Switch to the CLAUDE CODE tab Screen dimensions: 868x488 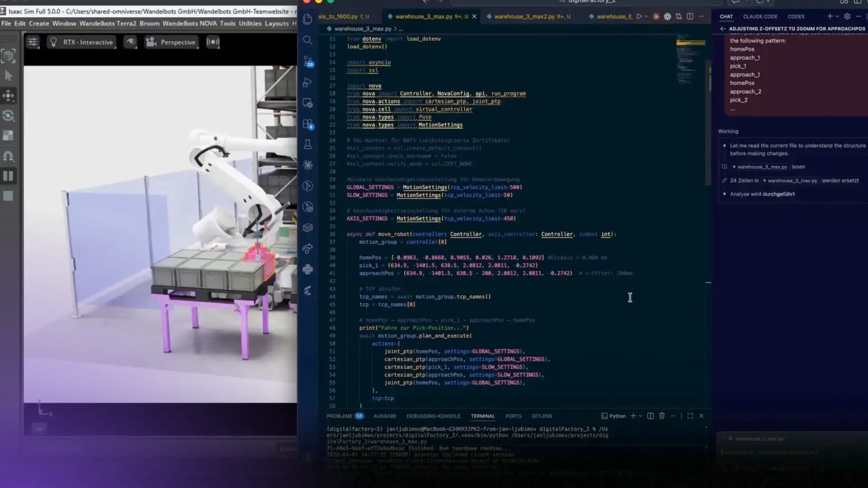(x=760, y=16)
